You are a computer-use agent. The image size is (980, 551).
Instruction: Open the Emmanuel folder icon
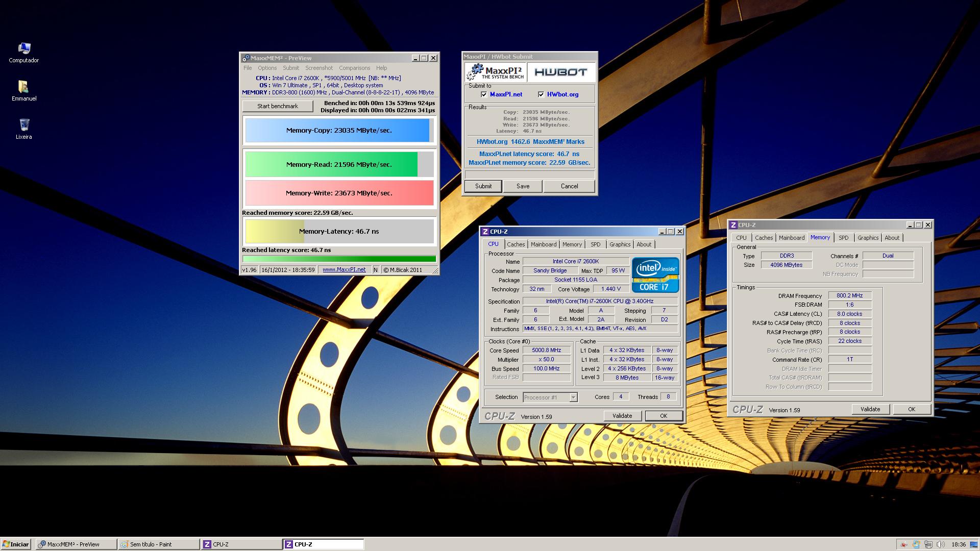(x=24, y=91)
